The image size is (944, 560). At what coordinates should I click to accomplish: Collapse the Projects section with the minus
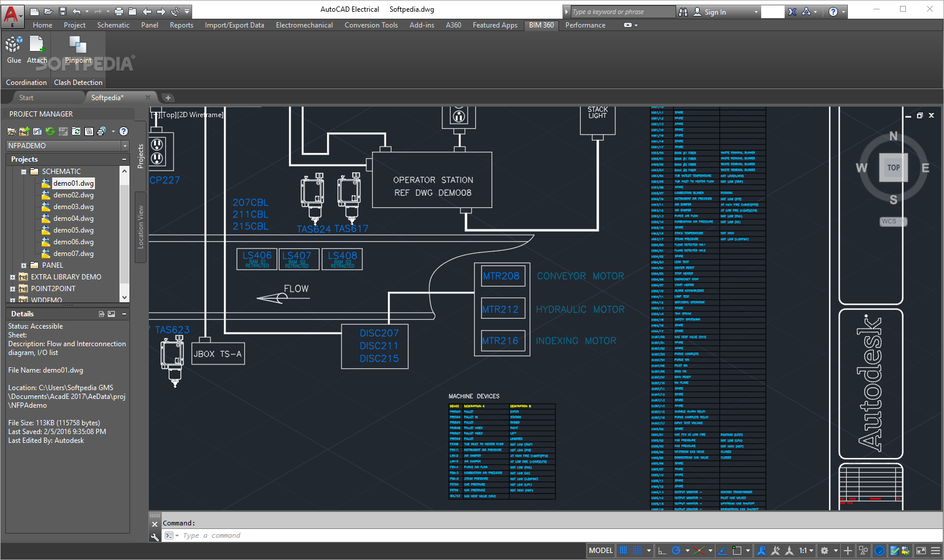tap(124, 159)
